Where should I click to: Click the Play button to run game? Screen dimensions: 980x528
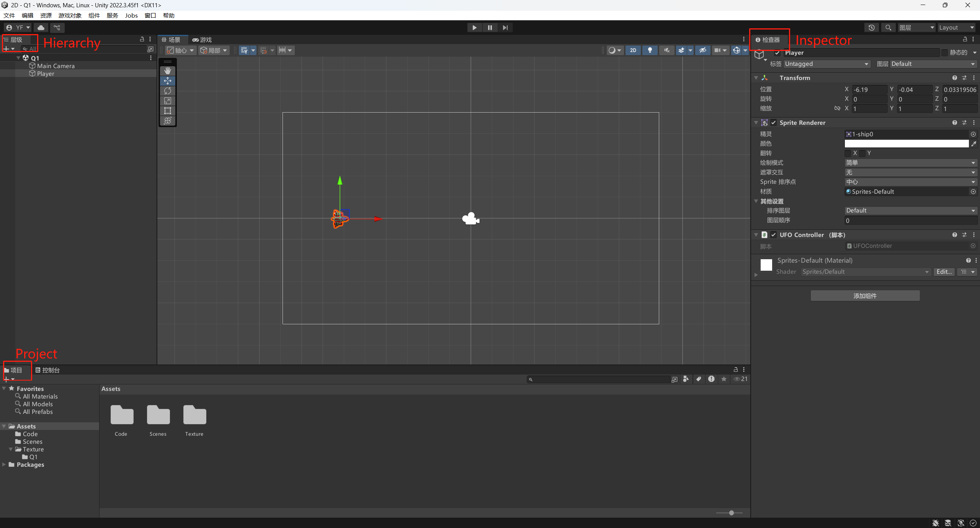click(x=474, y=27)
